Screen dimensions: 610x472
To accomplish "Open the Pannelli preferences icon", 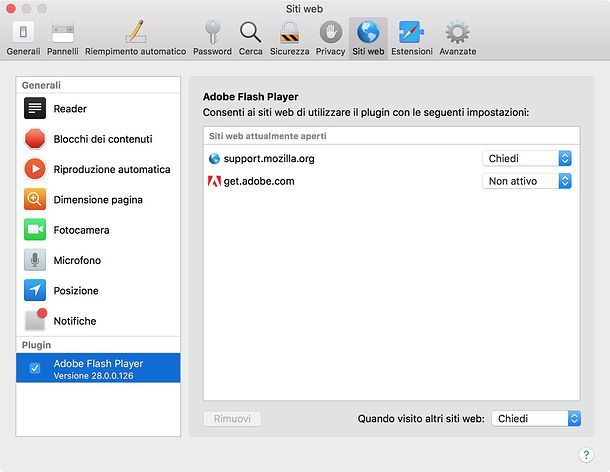I will tap(63, 33).
